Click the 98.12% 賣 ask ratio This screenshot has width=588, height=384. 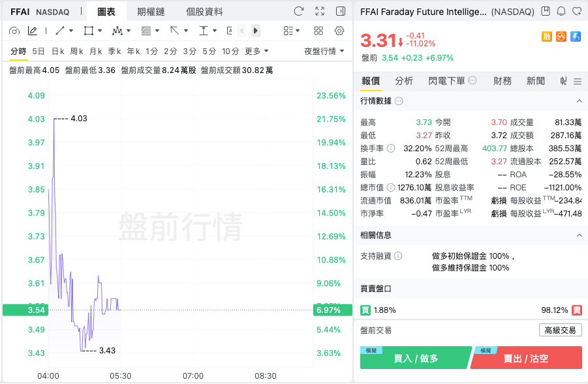[x=561, y=310]
